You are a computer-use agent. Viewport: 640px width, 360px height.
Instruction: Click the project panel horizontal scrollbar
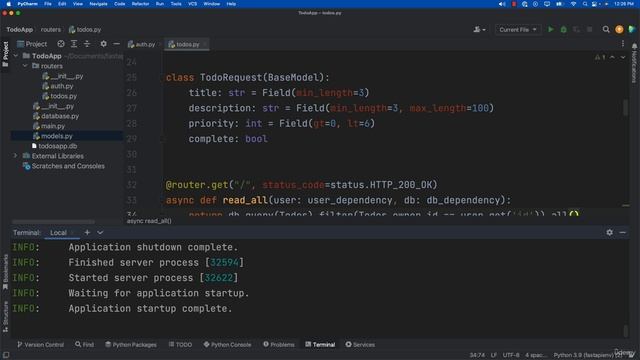click(53, 222)
